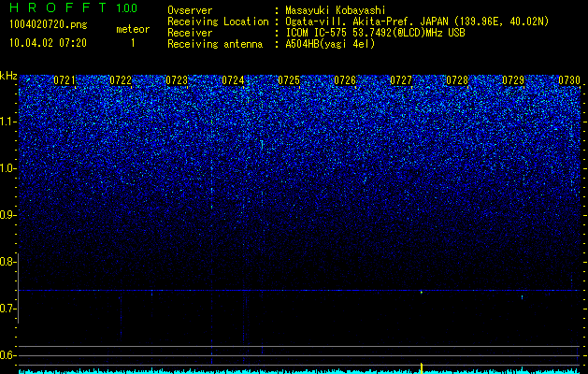This screenshot has width=588, height=374.
Task: Click the cyan echo dot below carrier near 0729
Action: pyautogui.click(x=522, y=296)
